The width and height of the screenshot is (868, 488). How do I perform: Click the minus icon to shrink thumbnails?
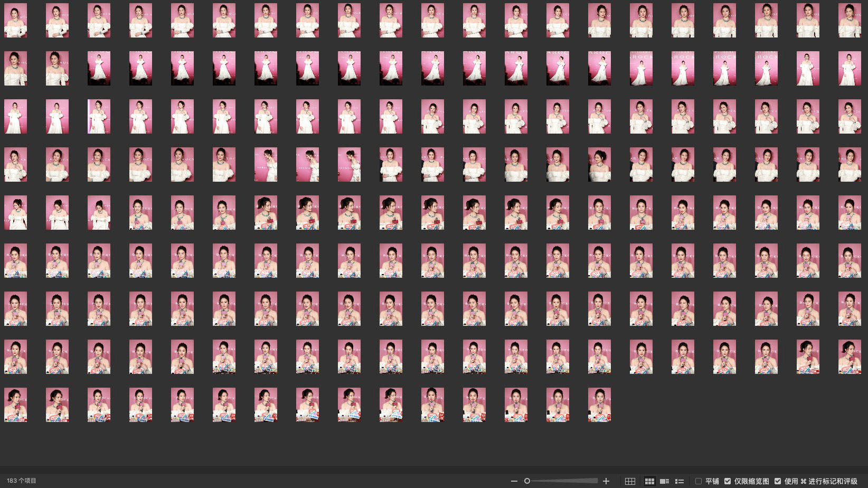[x=514, y=481]
